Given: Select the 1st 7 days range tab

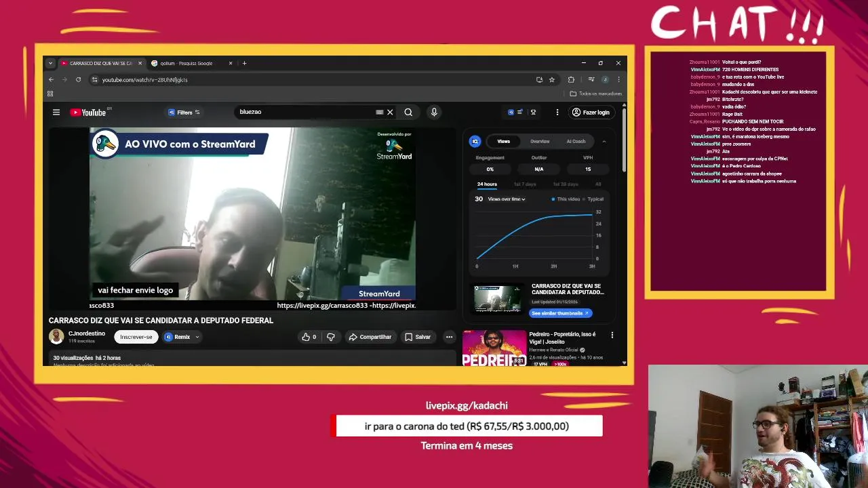Looking at the screenshot, I should [x=525, y=184].
